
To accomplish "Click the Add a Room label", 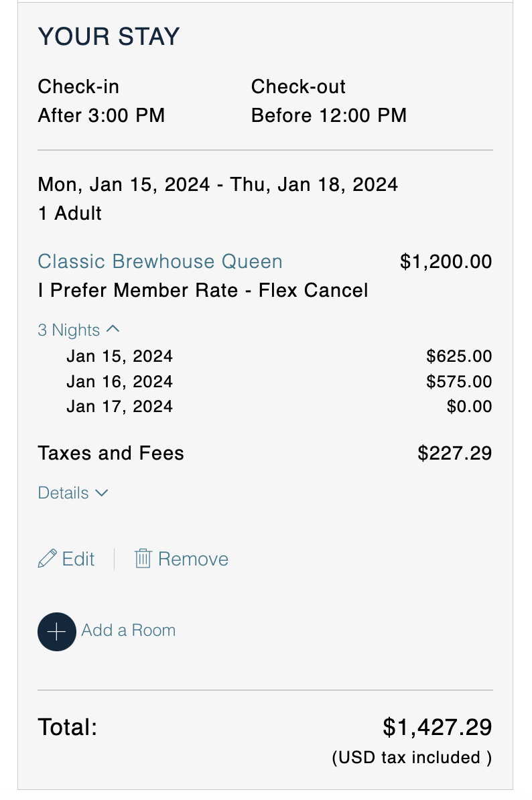I will tap(129, 630).
